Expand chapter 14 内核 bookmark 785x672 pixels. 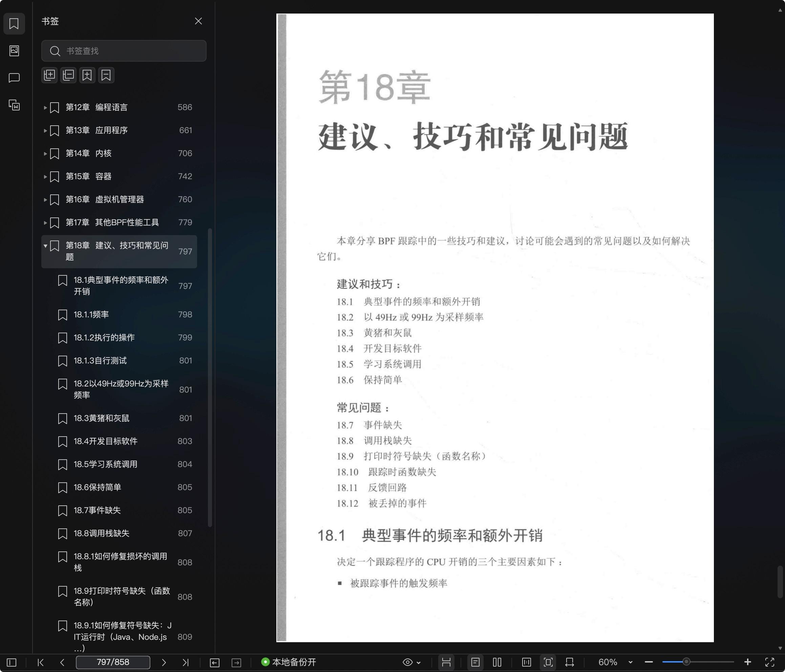[x=45, y=154]
